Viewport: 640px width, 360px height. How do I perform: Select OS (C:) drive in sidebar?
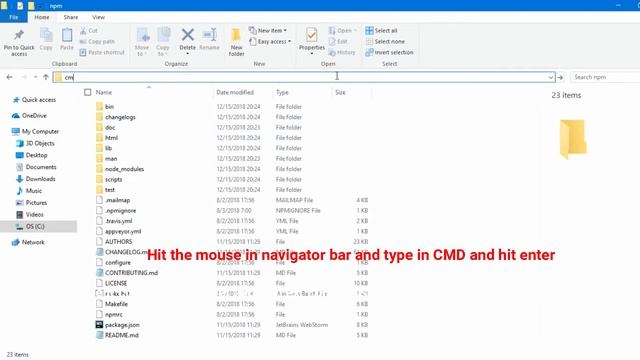[x=38, y=226]
